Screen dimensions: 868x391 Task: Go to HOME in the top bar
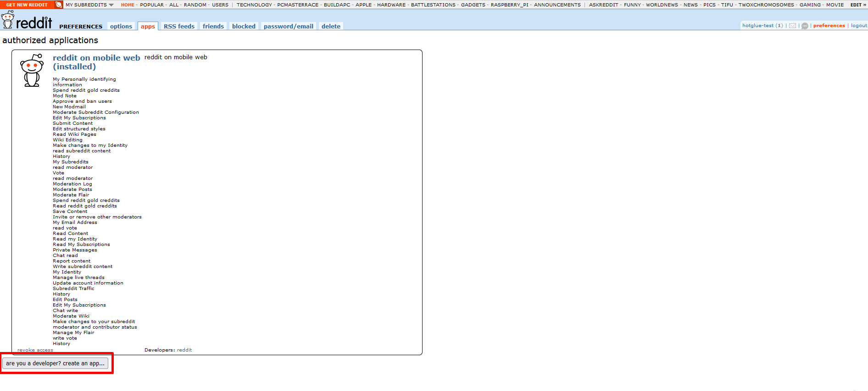(x=128, y=5)
